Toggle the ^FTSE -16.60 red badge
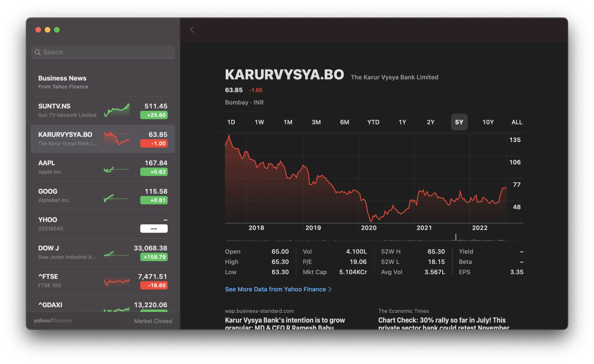Image resolution: width=594 pixels, height=364 pixels. [154, 285]
